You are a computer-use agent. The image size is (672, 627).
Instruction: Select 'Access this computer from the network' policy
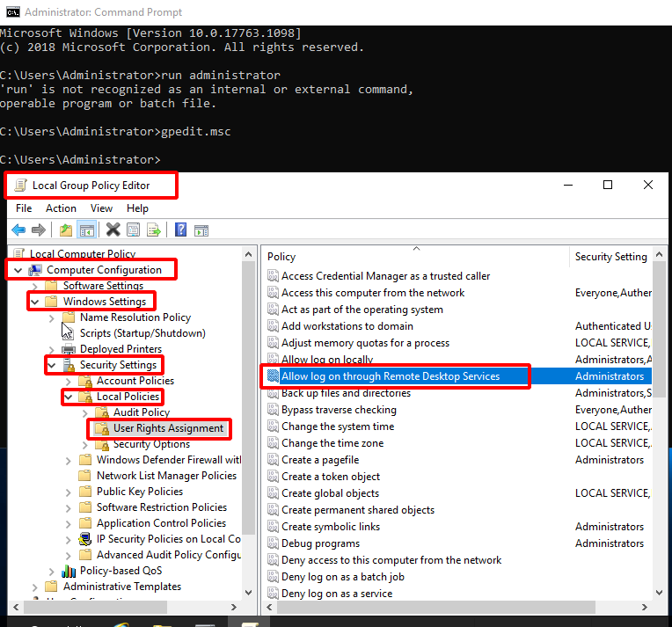[x=373, y=292]
